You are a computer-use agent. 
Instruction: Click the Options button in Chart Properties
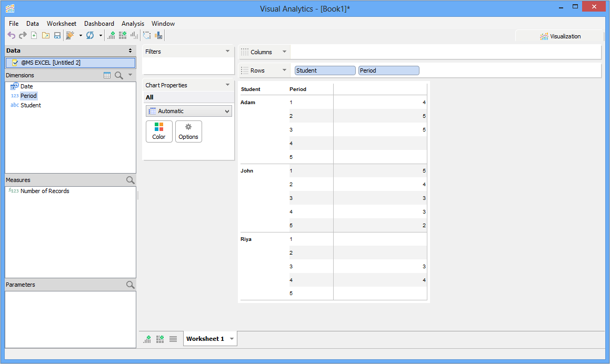188,132
